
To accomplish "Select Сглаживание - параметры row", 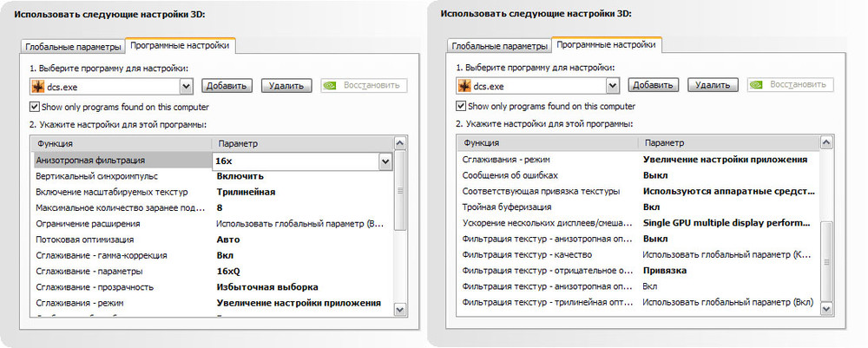I will (x=213, y=272).
